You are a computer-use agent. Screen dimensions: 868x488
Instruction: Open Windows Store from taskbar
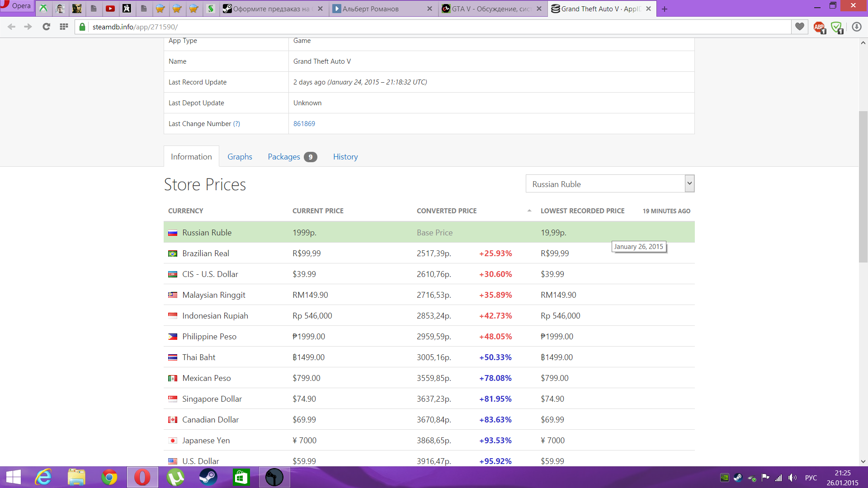tap(241, 477)
